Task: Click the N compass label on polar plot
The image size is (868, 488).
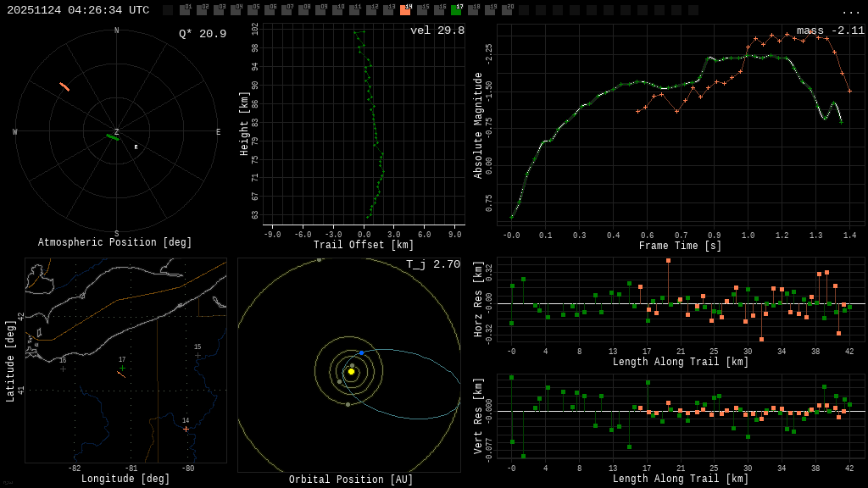Action: 116,30
